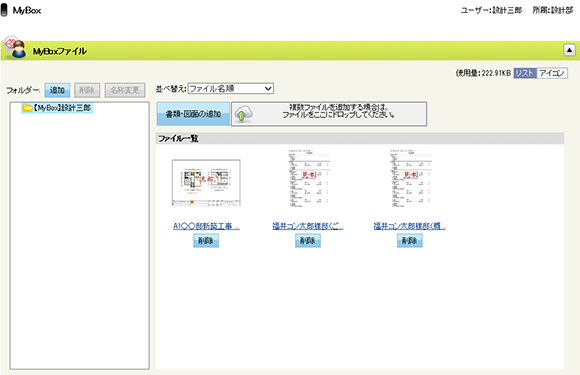Collapse the MyBoxファイル panel with arrow button
The height and width of the screenshot is (375, 580).
pos(569,50)
